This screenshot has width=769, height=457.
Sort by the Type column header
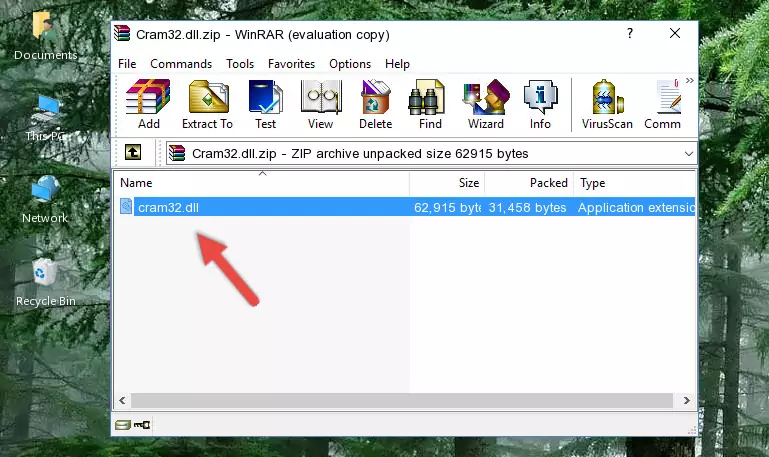point(634,183)
